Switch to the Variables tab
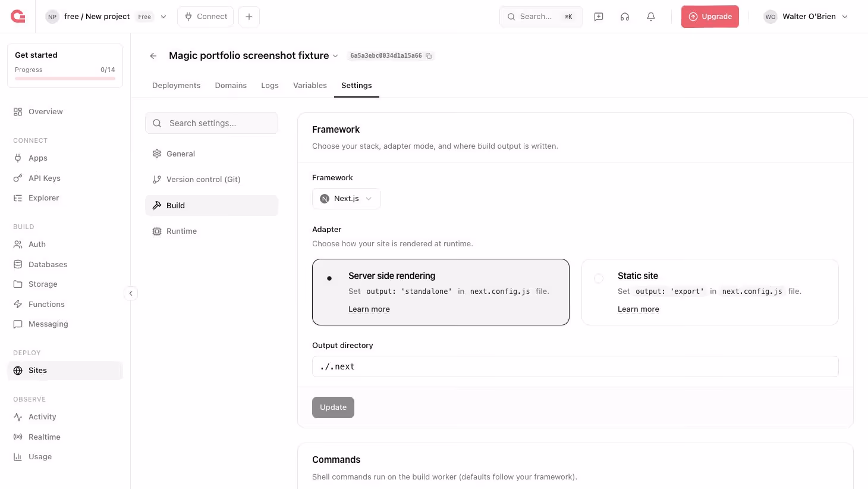The height and width of the screenshot is (489, 868). click(x=310, y=86)
